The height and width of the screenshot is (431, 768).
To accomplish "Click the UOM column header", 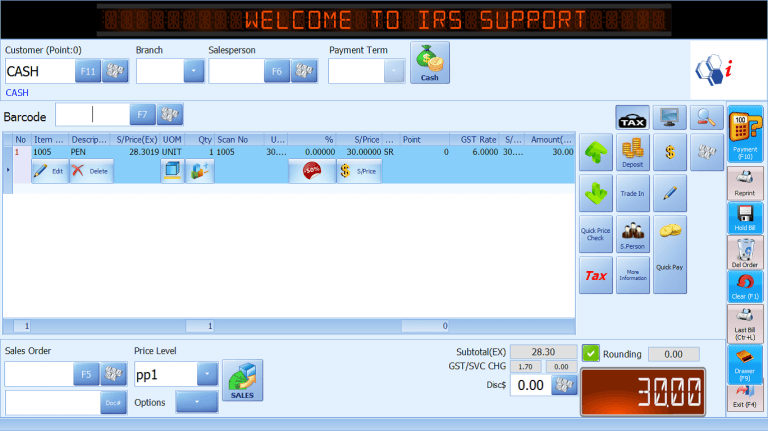I will pyautogui.click(x=172, y=140).
